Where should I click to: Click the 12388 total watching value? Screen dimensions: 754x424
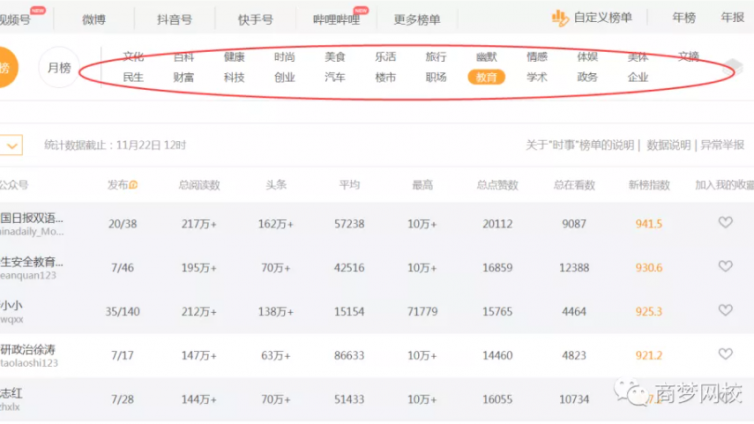pos(574,268)
